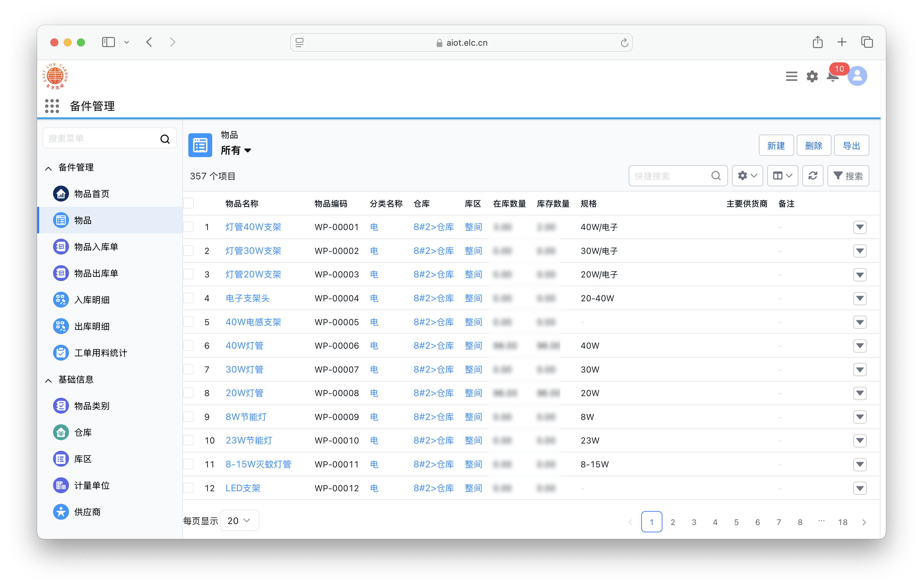The image size is (923, 588).
Task: Toggle the Safari sidebar icon
Action: (108, 42)
